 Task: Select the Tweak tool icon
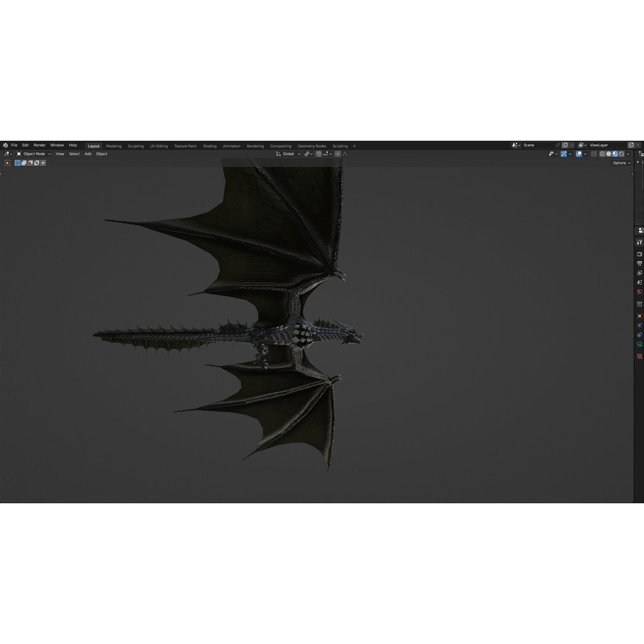(x=7, y=163)
